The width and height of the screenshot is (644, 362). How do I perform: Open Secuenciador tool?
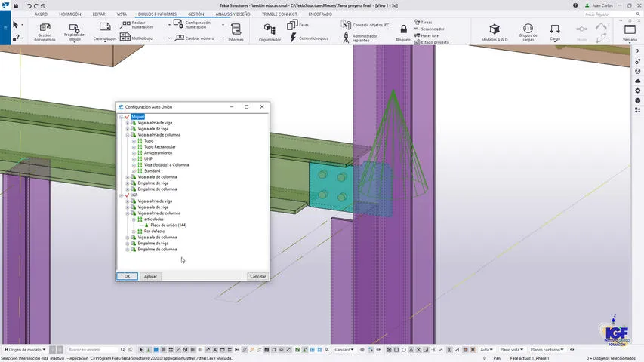tap(429, 29)
